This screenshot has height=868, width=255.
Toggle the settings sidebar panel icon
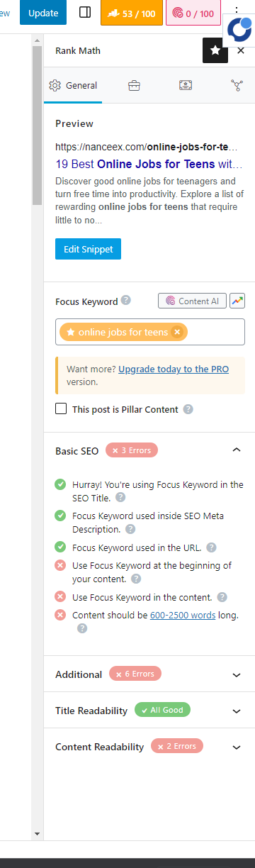[x=85, y=13]
